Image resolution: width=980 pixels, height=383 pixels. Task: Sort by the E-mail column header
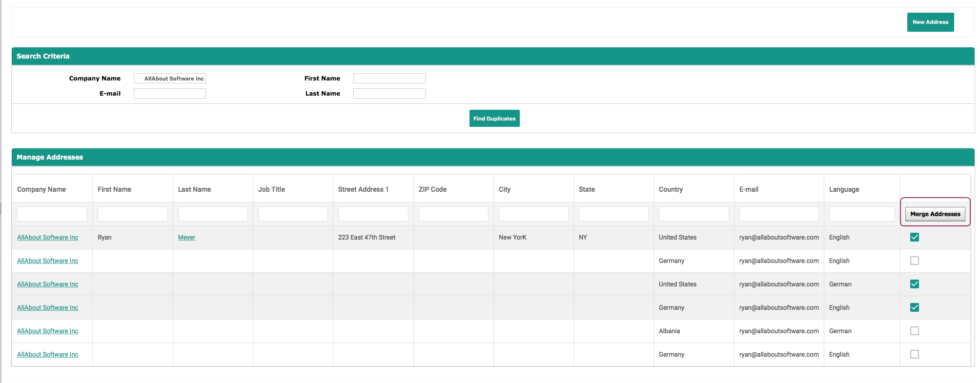(x=749, y=189)
